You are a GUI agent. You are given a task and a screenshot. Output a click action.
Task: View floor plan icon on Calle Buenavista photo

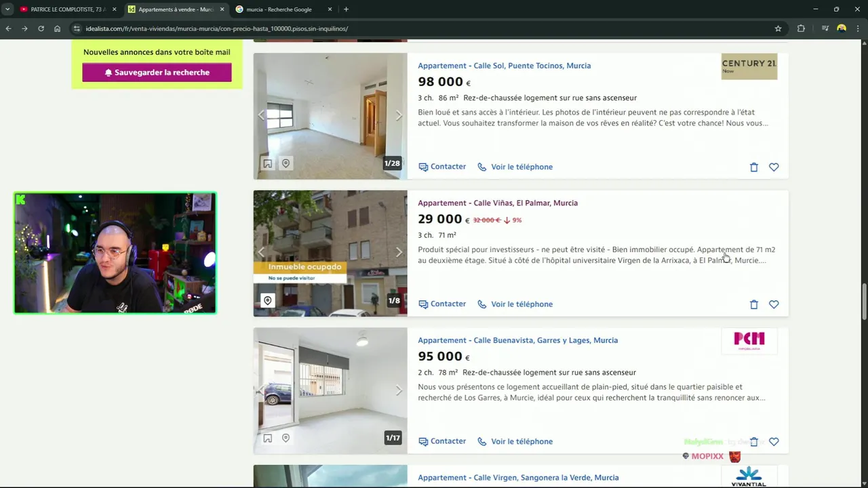(x=268, y=438)
